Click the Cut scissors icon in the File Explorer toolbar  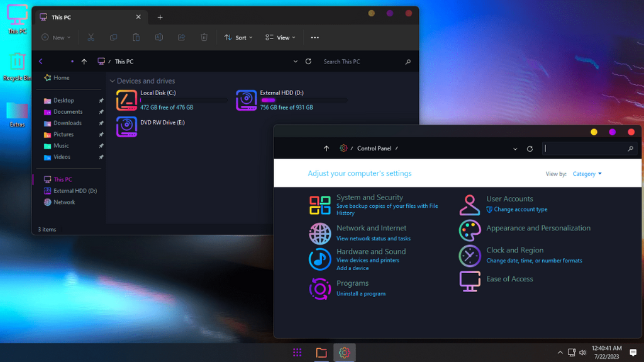[x=91, y=37]
